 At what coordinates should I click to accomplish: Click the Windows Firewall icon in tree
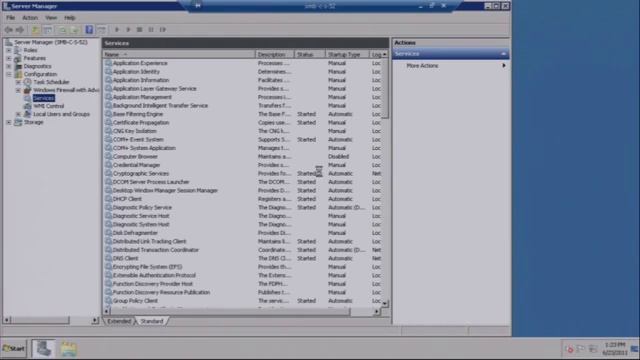27,90
